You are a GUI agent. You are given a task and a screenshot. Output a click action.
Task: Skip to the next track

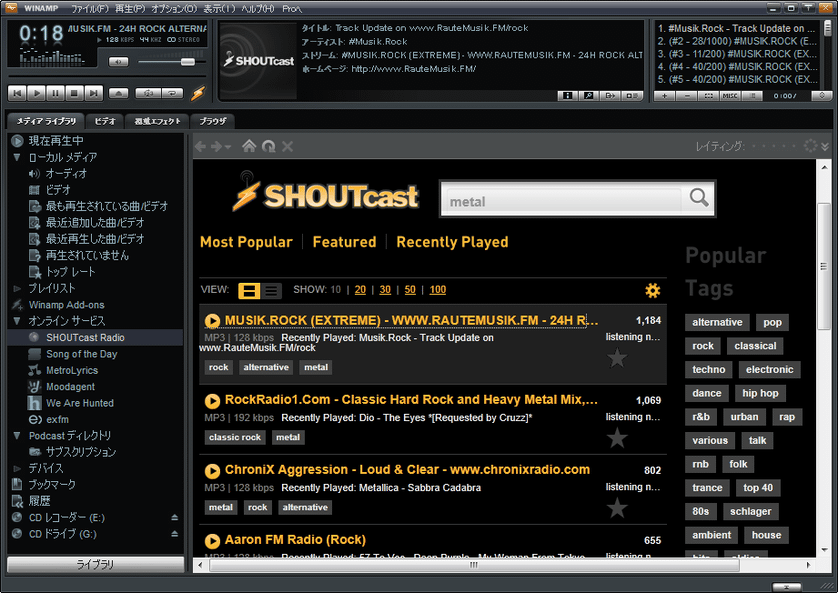coord(94,93)
